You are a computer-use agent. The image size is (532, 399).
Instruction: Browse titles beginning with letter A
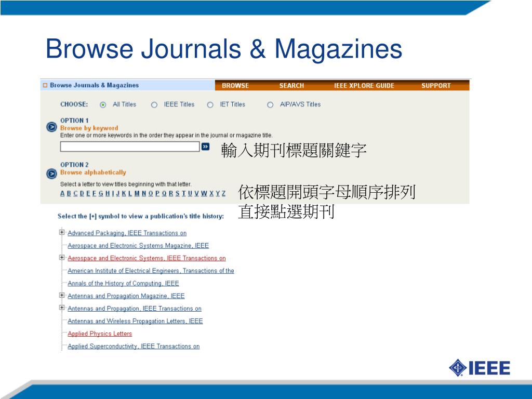click(x=62, y=193)
